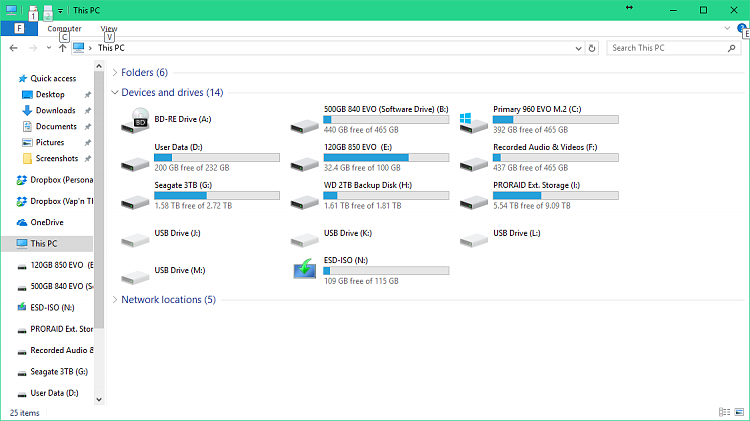Open Recorded Audio in navigation pane
The width and height of the screenshot is (750, 421).
click(x=55, y=350)
